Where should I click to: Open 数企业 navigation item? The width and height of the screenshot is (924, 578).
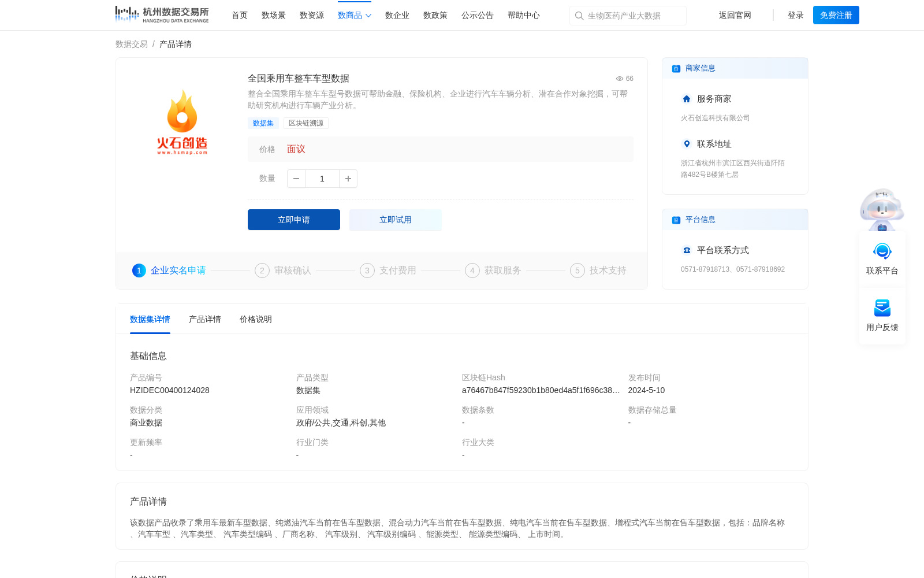(397, 16)
